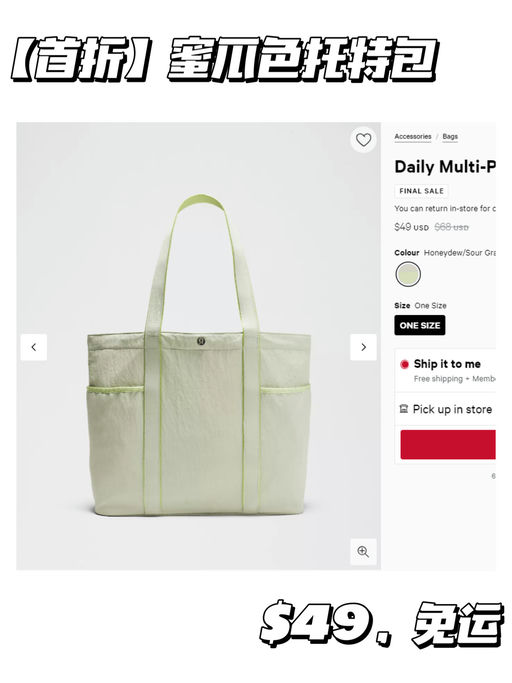Click the FINAL SALE label
This screenshot has height=683, width=512.
click(421, 191)
